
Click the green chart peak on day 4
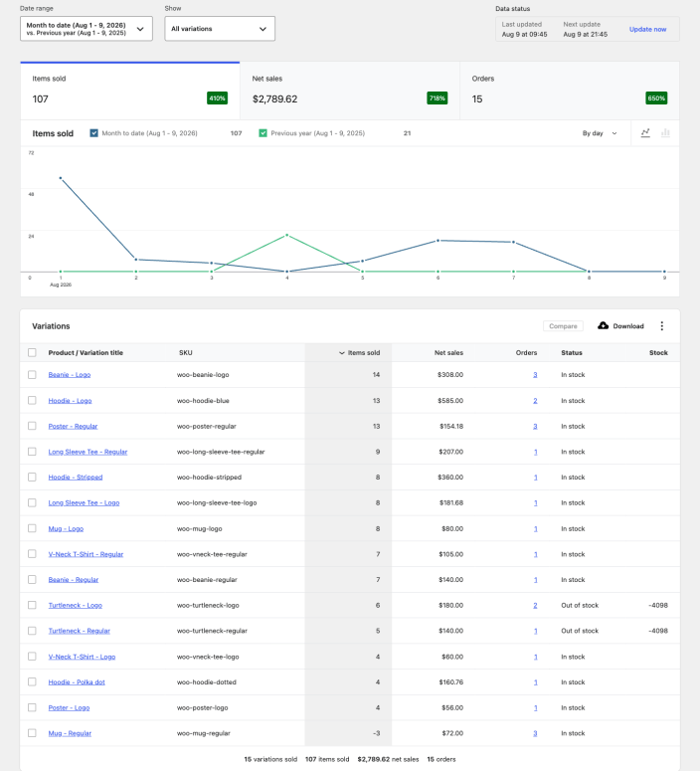[x=287, y=235]
